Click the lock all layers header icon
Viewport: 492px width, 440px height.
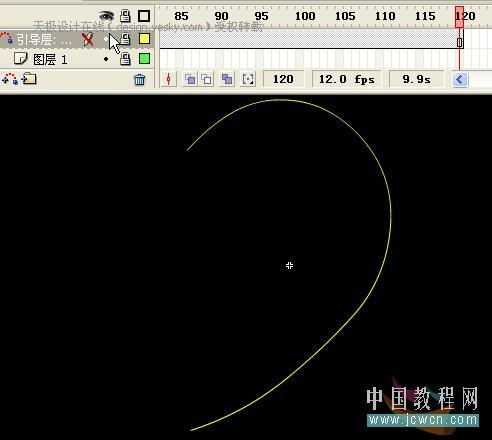(x=125, y=15)
